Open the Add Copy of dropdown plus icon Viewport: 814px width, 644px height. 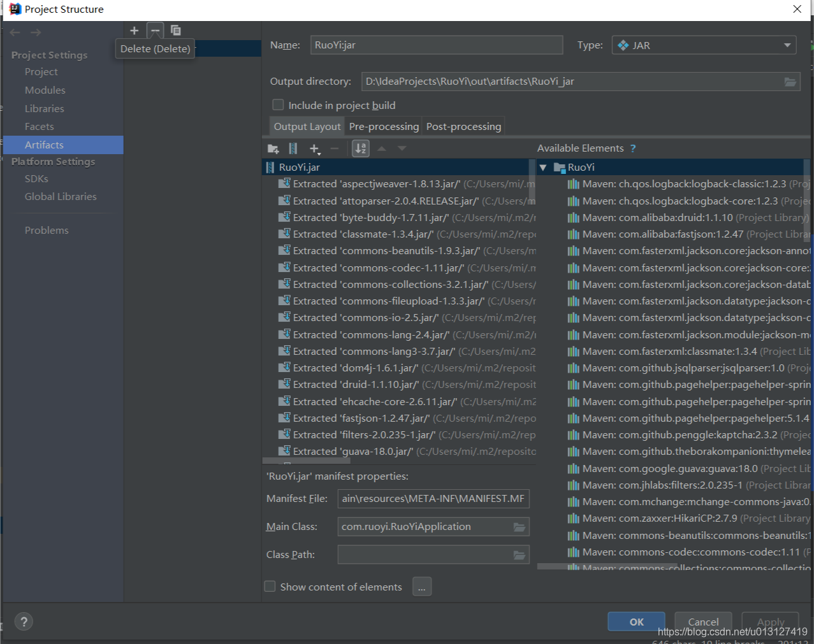(x=315, y=149)
